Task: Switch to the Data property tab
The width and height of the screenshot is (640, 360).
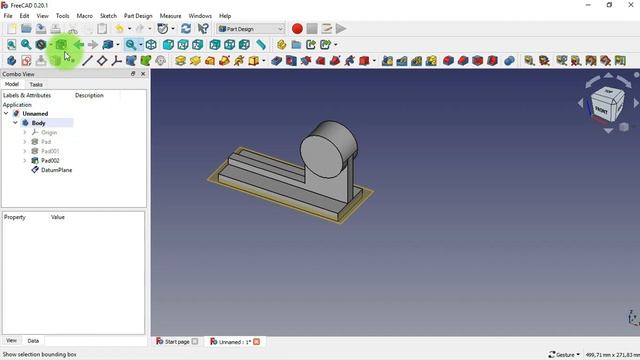Action: coord(33,340)
